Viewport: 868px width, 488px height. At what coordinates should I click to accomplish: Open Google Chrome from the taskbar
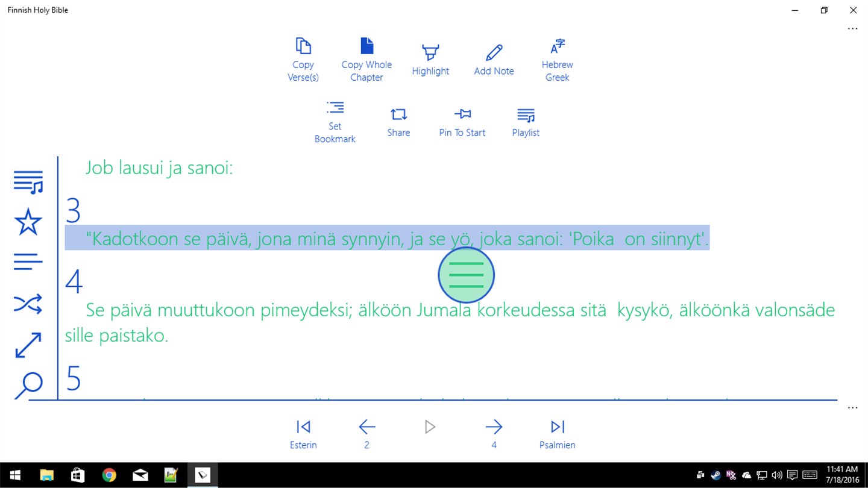point(109,475)
